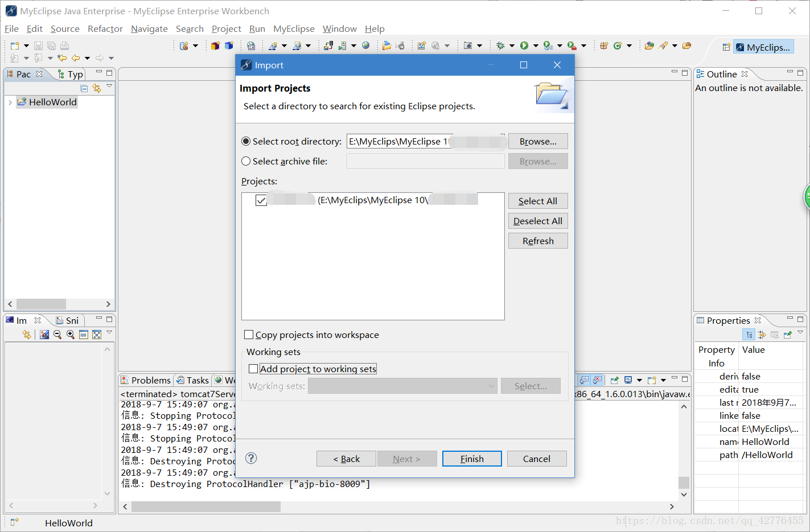
Task: Click the camera capture toolbar icon
Action: (468, 46)
